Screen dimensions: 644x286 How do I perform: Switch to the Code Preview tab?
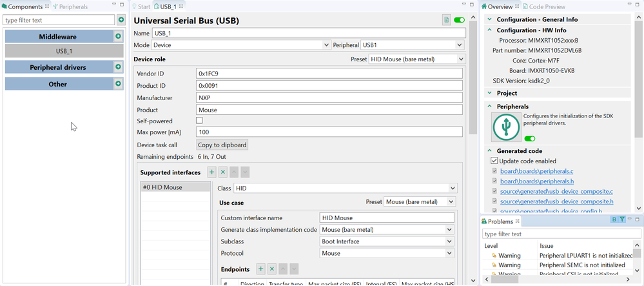click(x=544, y=6)
